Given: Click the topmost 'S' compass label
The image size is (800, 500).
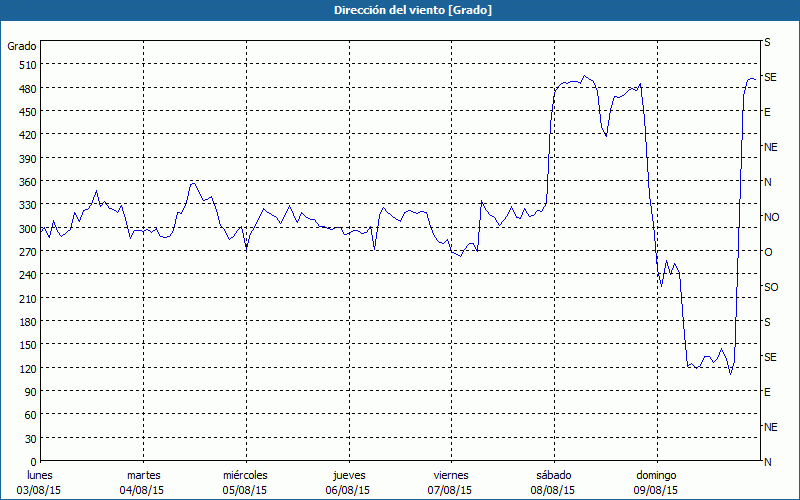Looking at the screenshot, I should (x=767, y=42).
